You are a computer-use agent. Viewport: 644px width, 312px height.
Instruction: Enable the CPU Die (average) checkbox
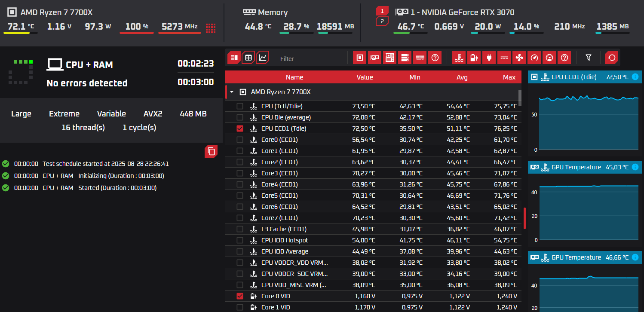click(240, 117)
